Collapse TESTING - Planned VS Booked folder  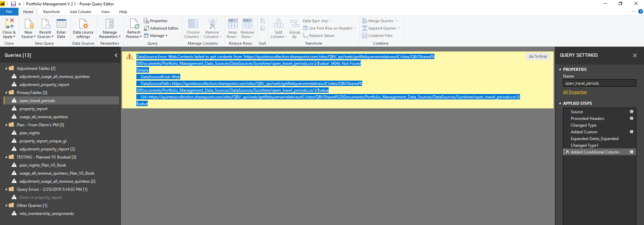6,157
